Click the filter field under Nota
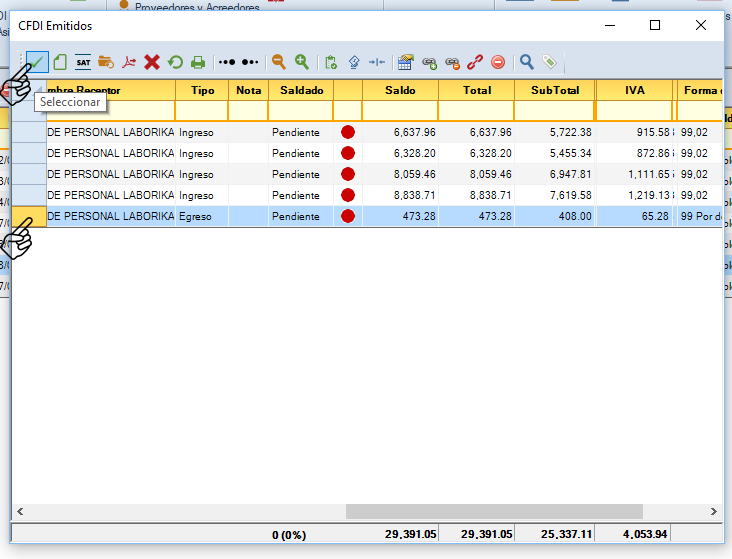The width and height of the screenshot is (732, 559). (248, 111)
